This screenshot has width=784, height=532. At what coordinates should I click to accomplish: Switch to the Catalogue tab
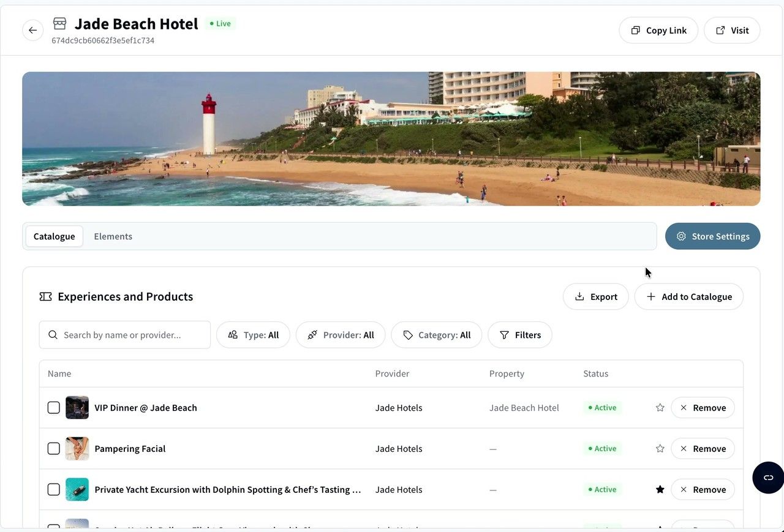click(55, 236)
